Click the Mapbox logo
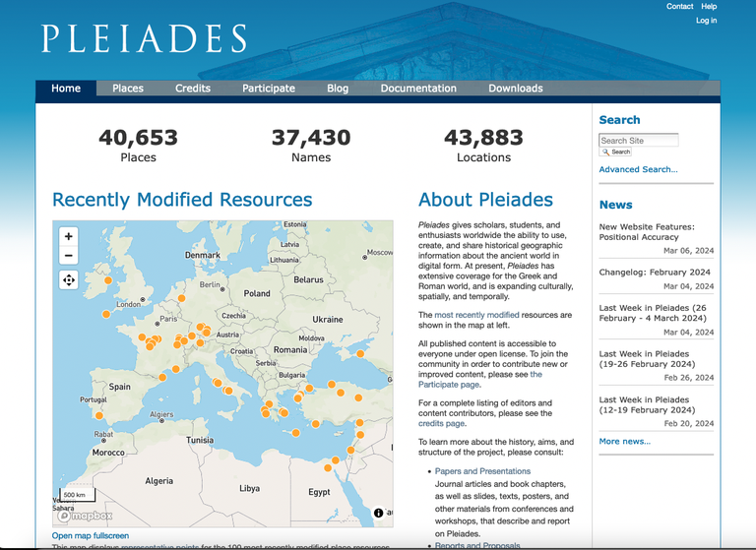Image resolution: width=756 pixels, height=550 pixels. (85, 515)
